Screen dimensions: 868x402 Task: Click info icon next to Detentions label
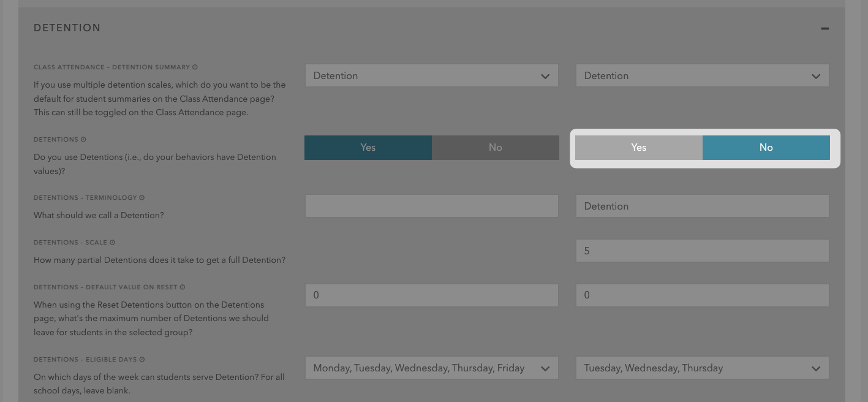click(x=83, y=140)
